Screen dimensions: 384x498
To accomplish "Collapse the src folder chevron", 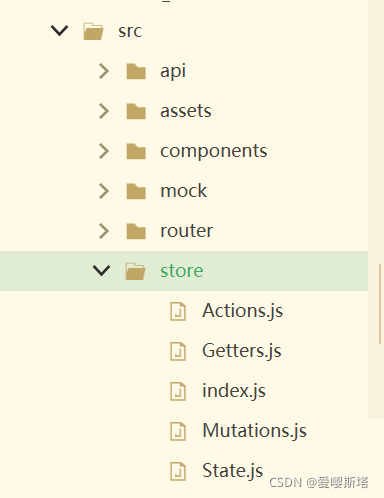I will pyautogui.click(x=60, y=31).
